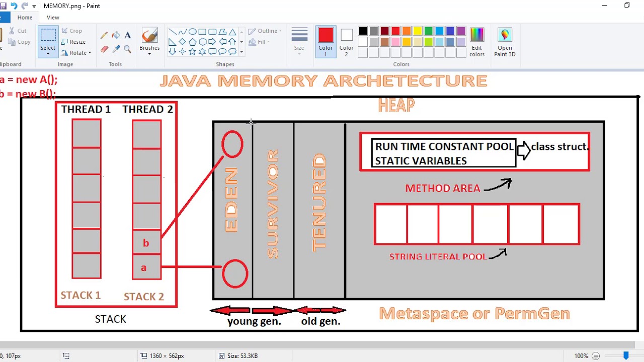Select the Text tool
644x362 pixels.
127,35
